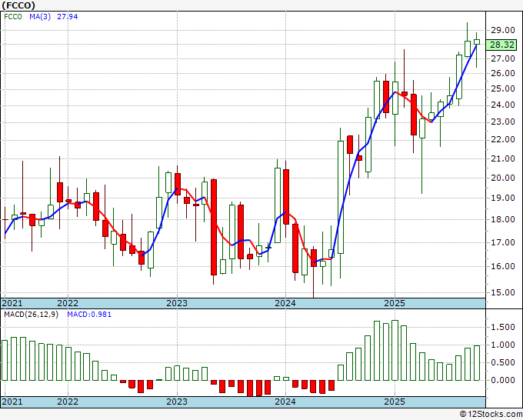Click the 0.500 MACD axis label
Viewport: 523px width, 420px height.
502,362
